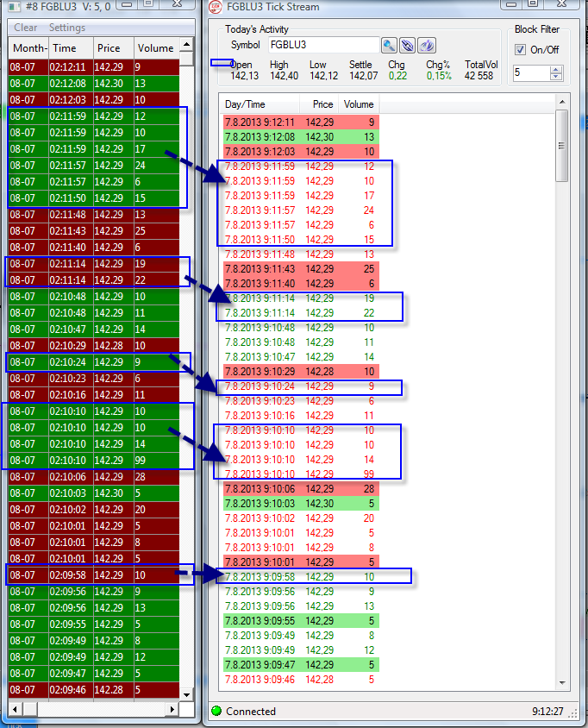This screenshot has height=728, width=588.
Task: Select left window row 02:10:10 with volume 99
Action: click(94, 460)
